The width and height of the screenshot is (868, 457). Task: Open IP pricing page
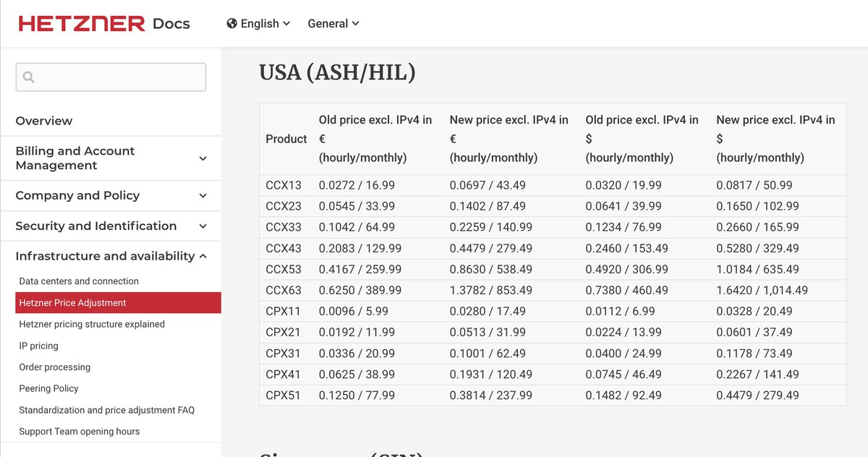click(38, 346)
